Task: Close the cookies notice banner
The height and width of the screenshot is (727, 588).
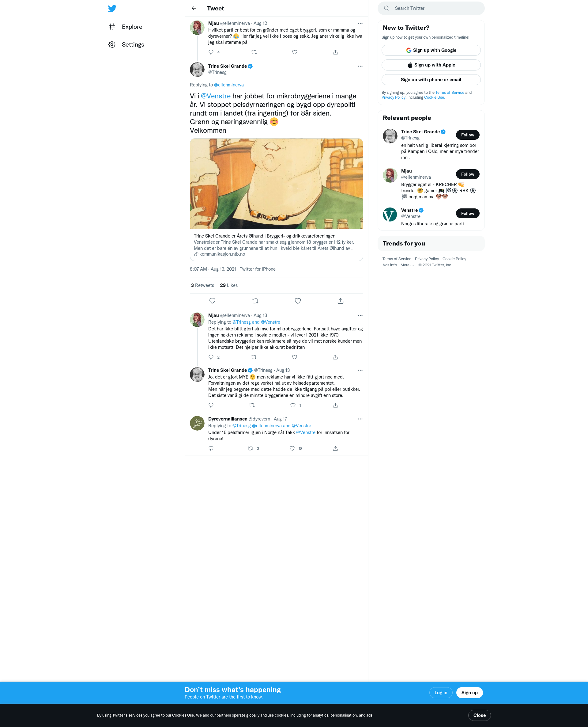Action: [479, 715]
